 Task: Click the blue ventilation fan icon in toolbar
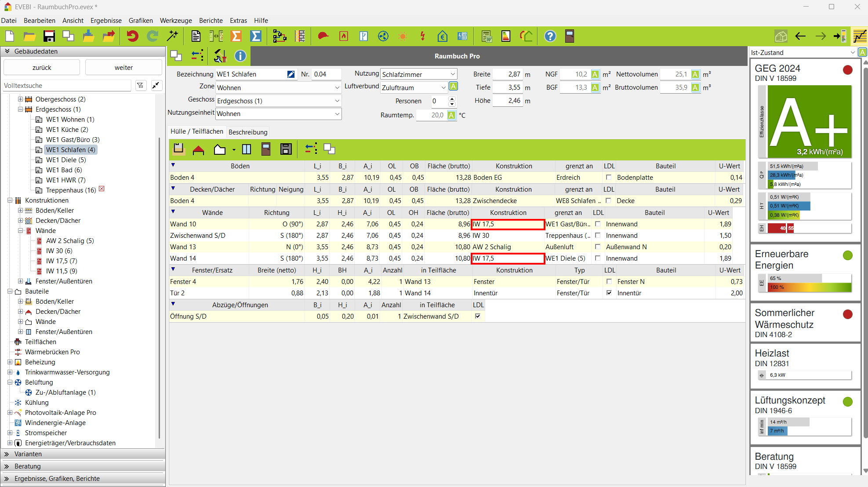point(383,36)
